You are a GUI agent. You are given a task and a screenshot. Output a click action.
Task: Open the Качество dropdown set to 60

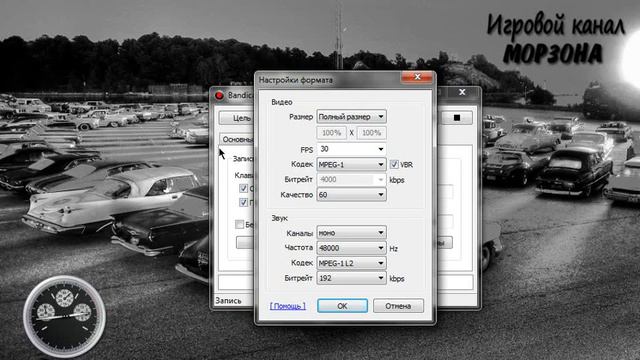[351, 195]
